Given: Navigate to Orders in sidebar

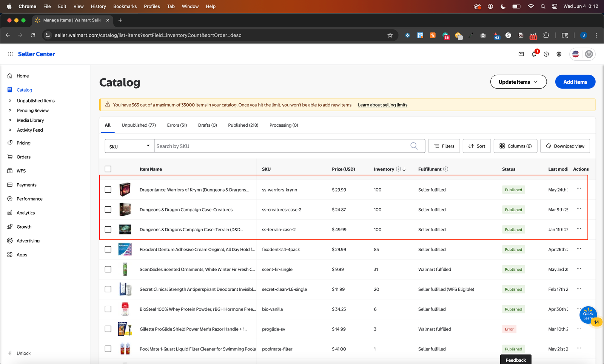Looking at the screenshot, I should [x=23, y=157].
